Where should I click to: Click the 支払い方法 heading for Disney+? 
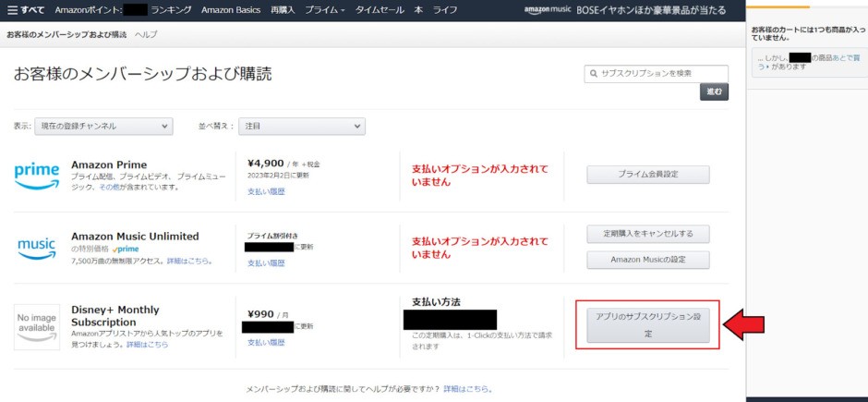pyautogui.click(x=436, y=302)
